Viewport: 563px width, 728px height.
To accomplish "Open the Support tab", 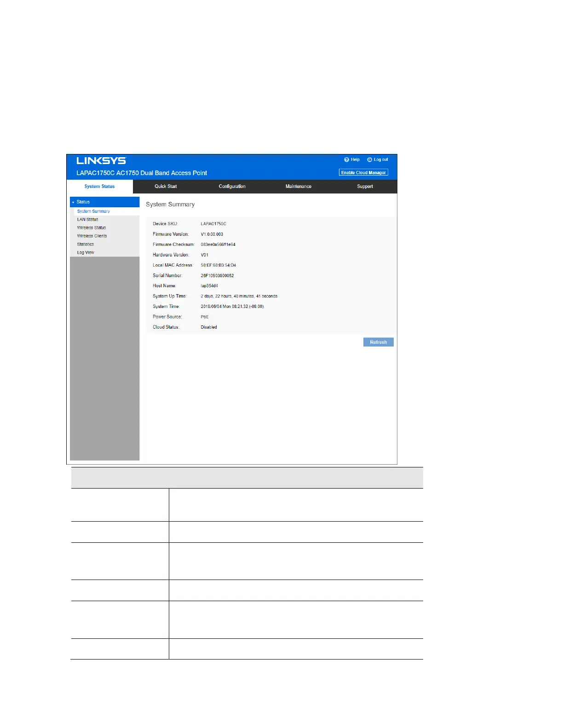I will (x=365, y=186).
